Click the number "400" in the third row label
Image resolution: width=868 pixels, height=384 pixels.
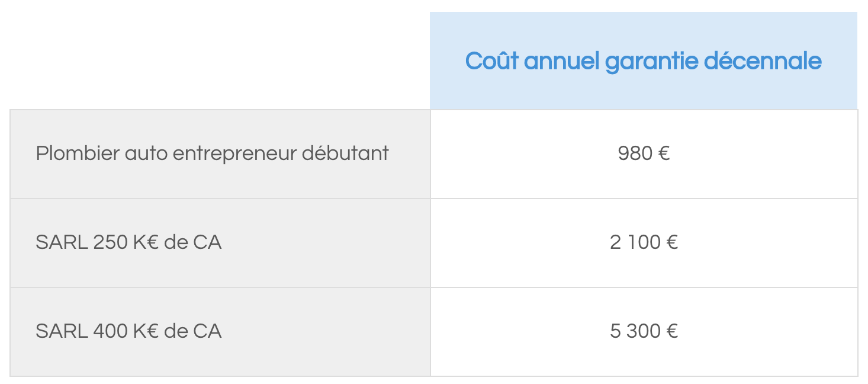(111, 331)
